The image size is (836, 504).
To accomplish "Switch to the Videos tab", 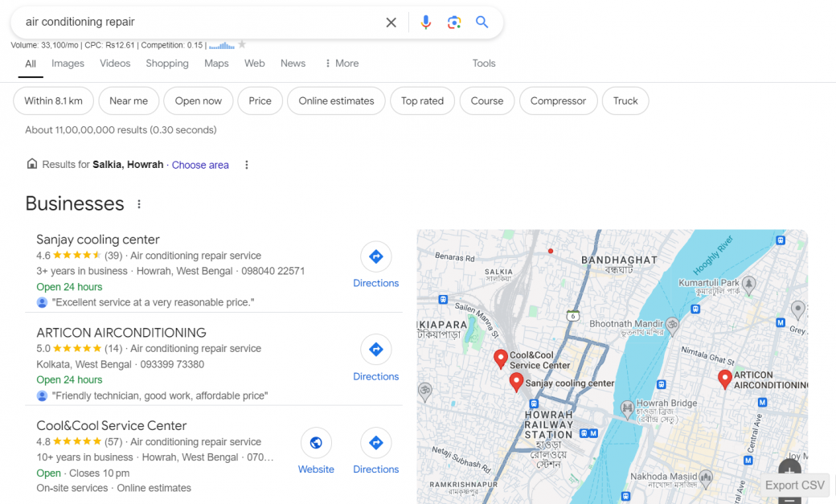I will [x=115, y=64].
